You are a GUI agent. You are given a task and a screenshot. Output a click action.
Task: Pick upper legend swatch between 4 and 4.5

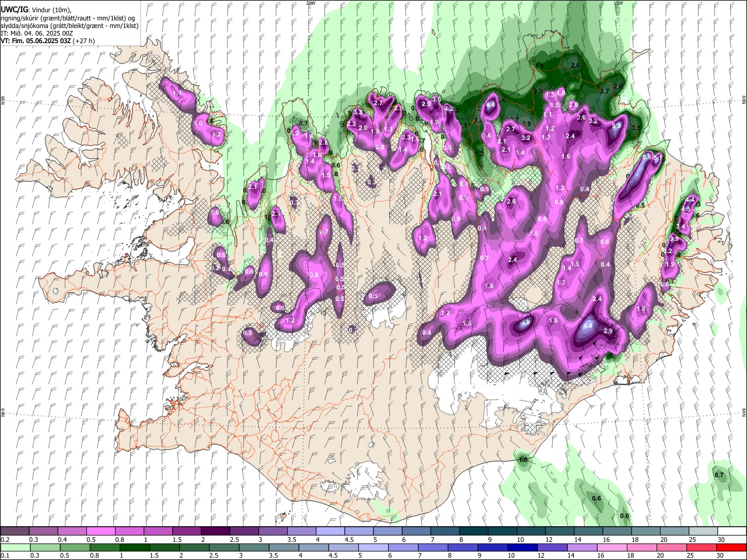pyautogui.click(x=330, y=531)
